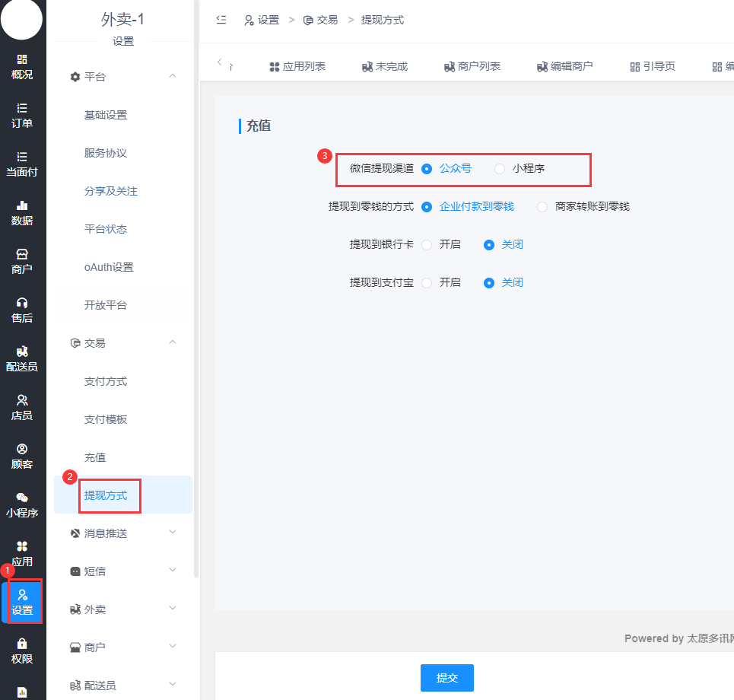Click the 平台 gear icon
Screen dimensions: 734x700
click(x=75, y=77)
